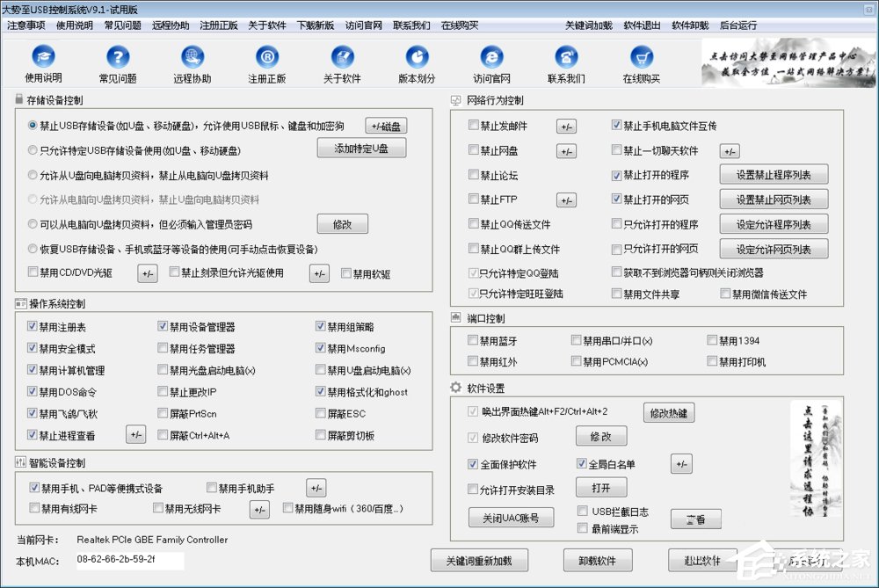879x588 pixels.
Task: Launch 远程协助 remote assistance icon
Action: pos(191,63)
